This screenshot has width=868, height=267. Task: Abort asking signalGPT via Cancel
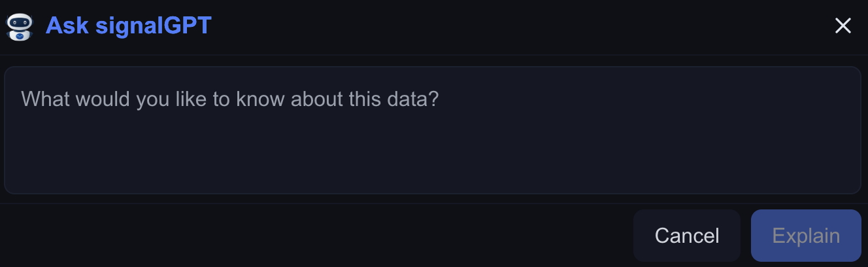tap(687, 236)
